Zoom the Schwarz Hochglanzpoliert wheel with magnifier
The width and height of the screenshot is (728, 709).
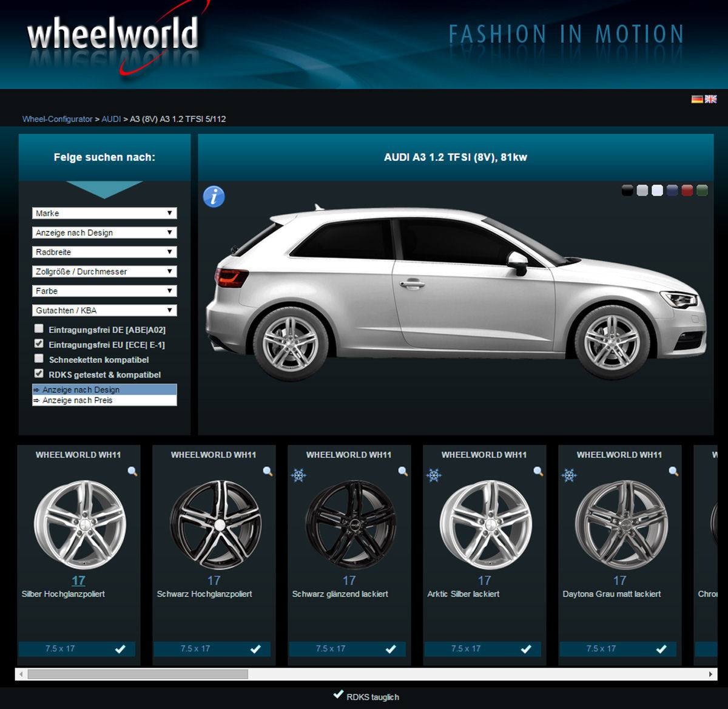point(268,472)
